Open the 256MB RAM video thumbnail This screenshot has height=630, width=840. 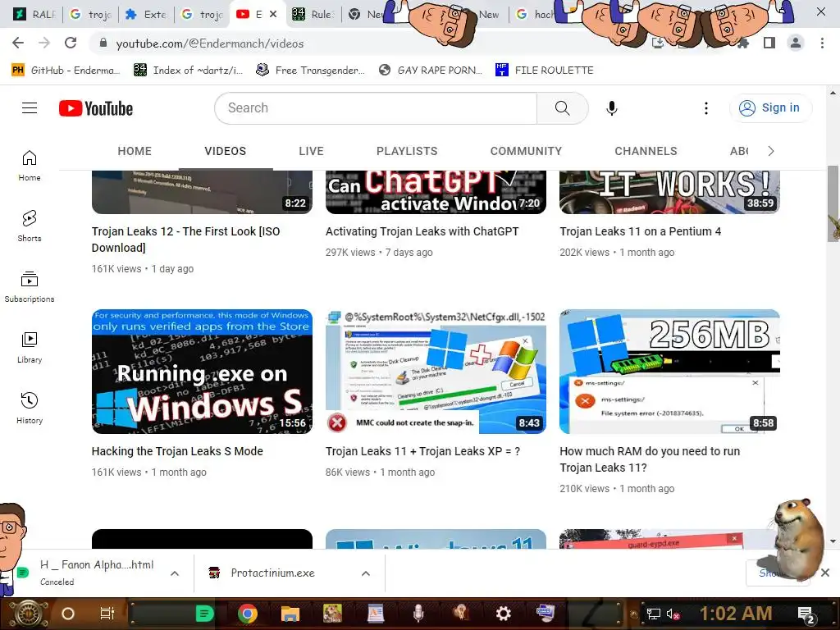[669, 372]
